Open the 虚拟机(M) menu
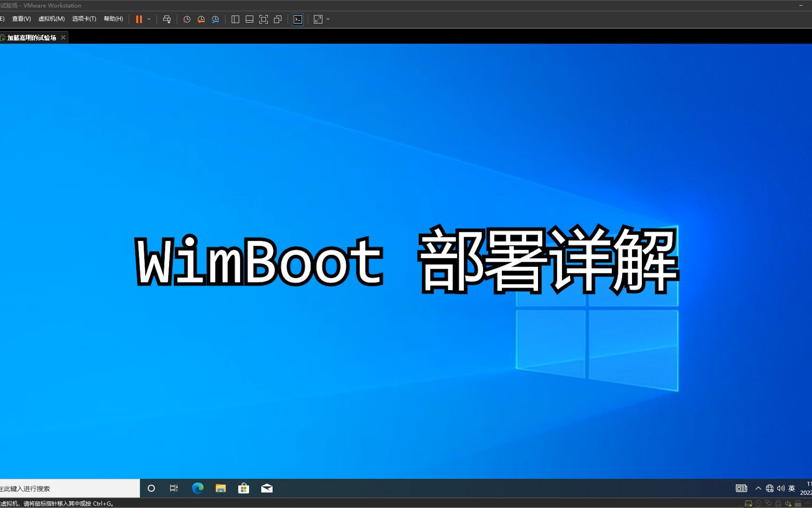 pyautogui.click(x=51, y=19)
